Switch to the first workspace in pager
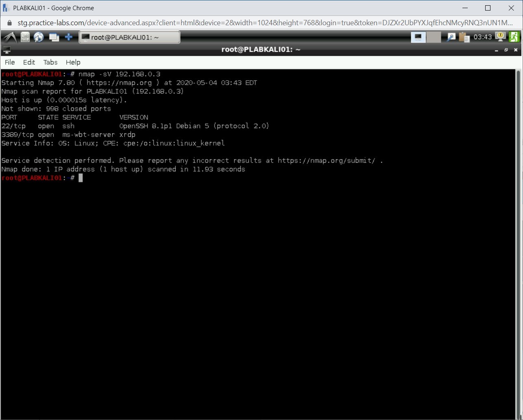Image resolution: width=523 pixels, height=420 pixels. (418, 37)
